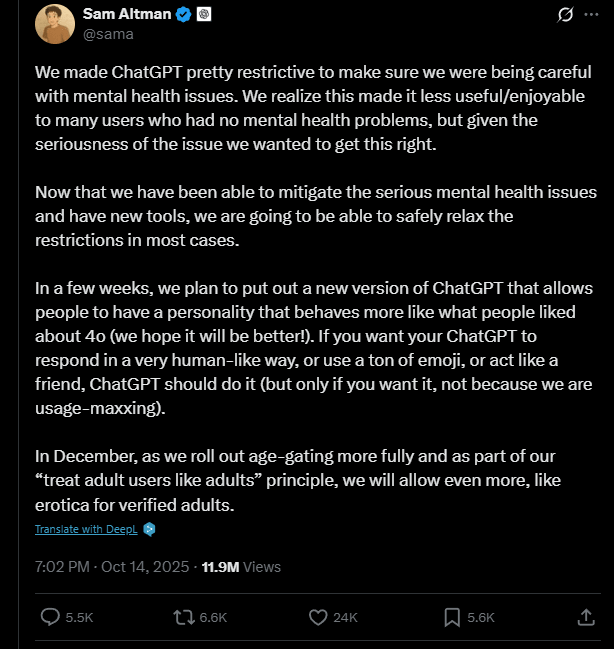Click the Grok icon at top right

tap(564, 16)
